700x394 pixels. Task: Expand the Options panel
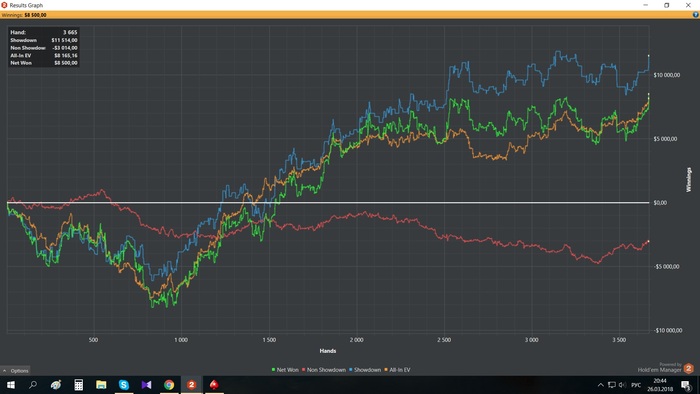[16, 370]
